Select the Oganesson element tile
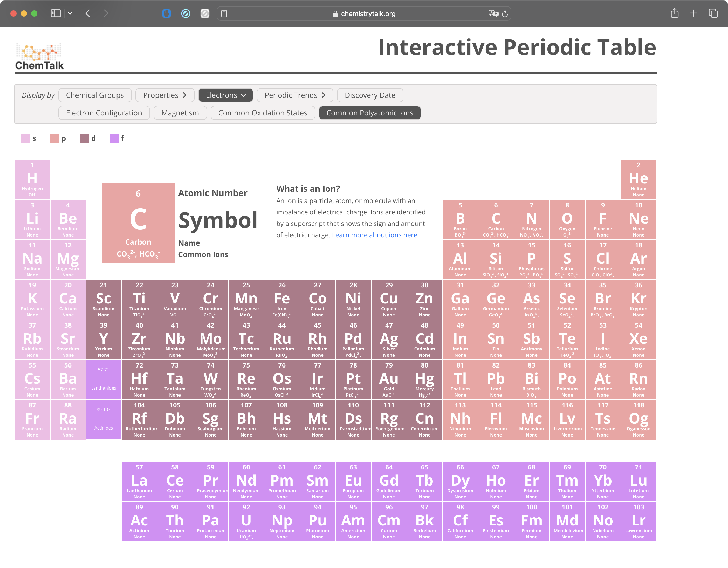Viewport: 728px width, 568px height. (638, 419)
